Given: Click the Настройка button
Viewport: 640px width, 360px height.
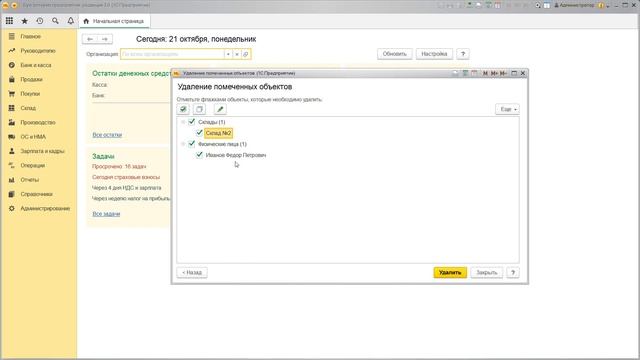Looking at the screenshot, I should [434, 54].
